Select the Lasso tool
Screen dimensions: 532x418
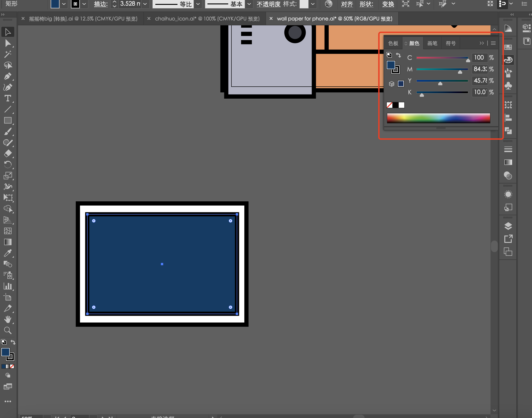[8, 65]
